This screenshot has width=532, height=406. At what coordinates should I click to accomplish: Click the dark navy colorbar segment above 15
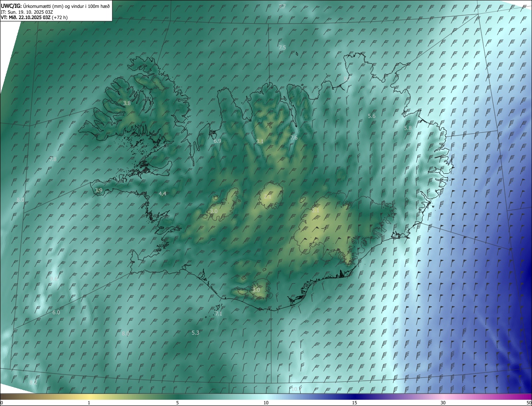pos(355,396)
